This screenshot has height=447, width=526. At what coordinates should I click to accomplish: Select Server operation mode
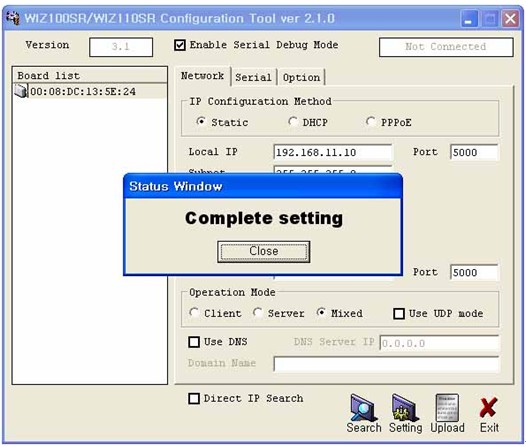(258, 313)
